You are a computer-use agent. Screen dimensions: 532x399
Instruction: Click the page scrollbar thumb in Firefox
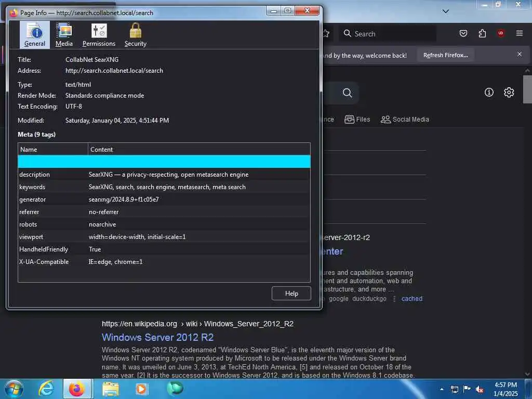point(528,89)
